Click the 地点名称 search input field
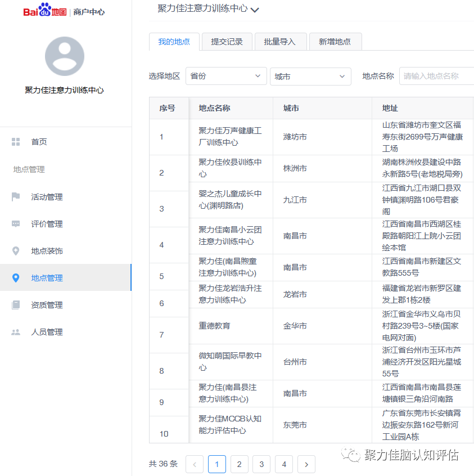Image resolution: width=474 pixels, height=476 pixels. tap(439, 76)
